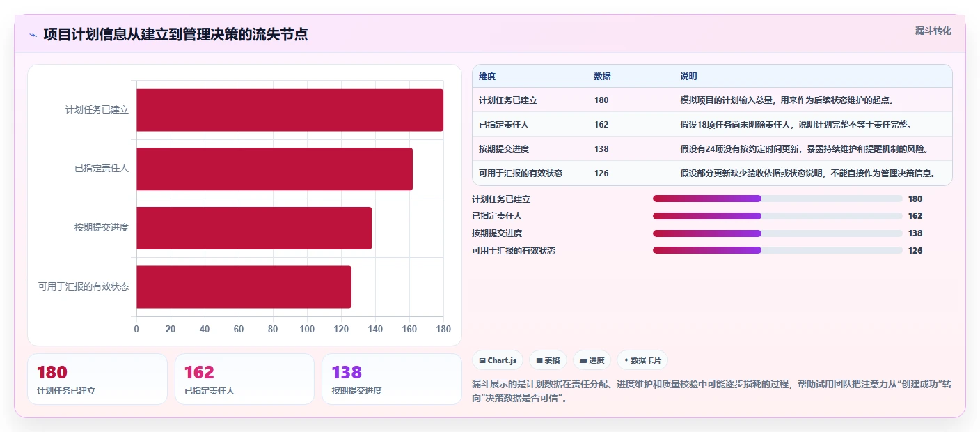Open the 138 按期提交进度 data card
980x432 pixels.
click(392, 379)
